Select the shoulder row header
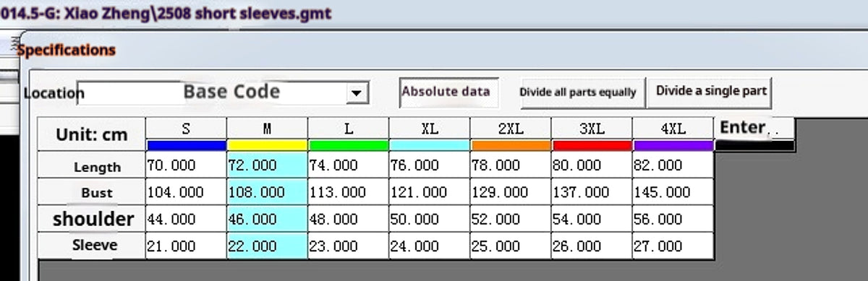Viewport: 868px width, 281px height. [92, 219]
